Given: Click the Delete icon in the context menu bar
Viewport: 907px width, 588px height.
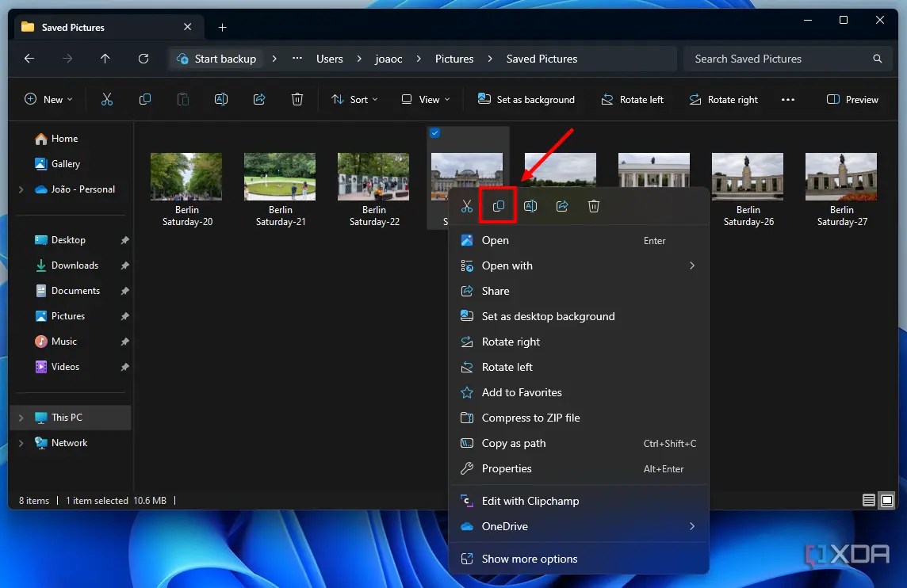Looking at the screenshot, I should pos(594,206).
